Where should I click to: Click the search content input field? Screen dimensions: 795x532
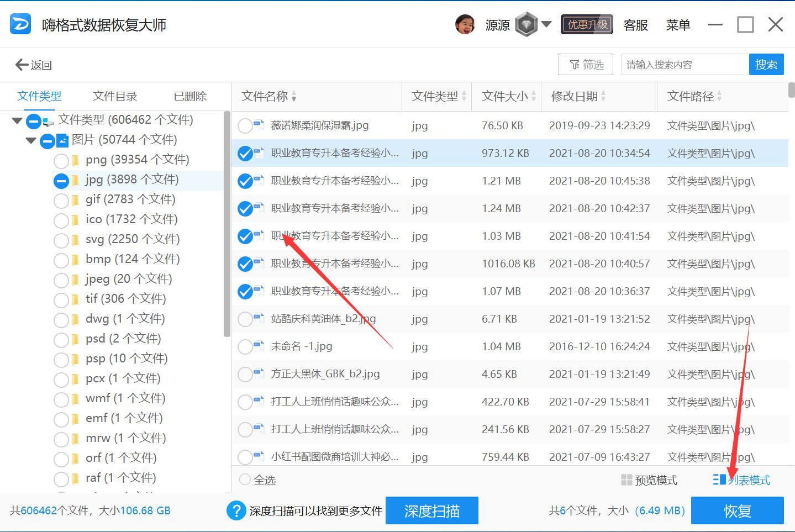click(684, 65)
